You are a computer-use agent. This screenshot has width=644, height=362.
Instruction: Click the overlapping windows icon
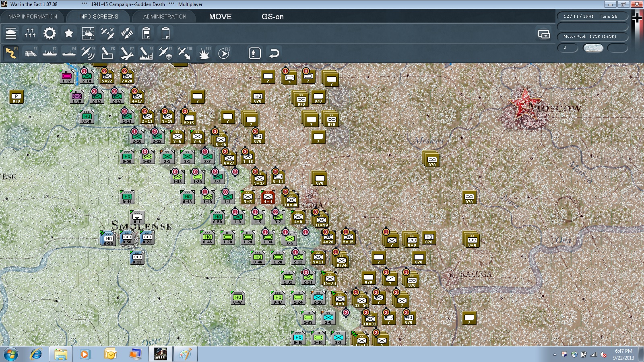(x=544, y=34)
